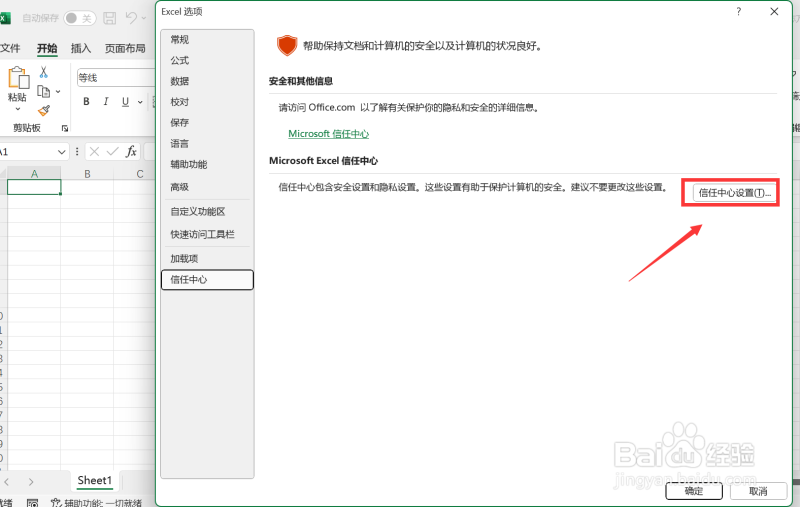This screenshot has height=507, width=800.
Task: Toggle Underline formatting in ribbon
Action: tap(125, 102)
